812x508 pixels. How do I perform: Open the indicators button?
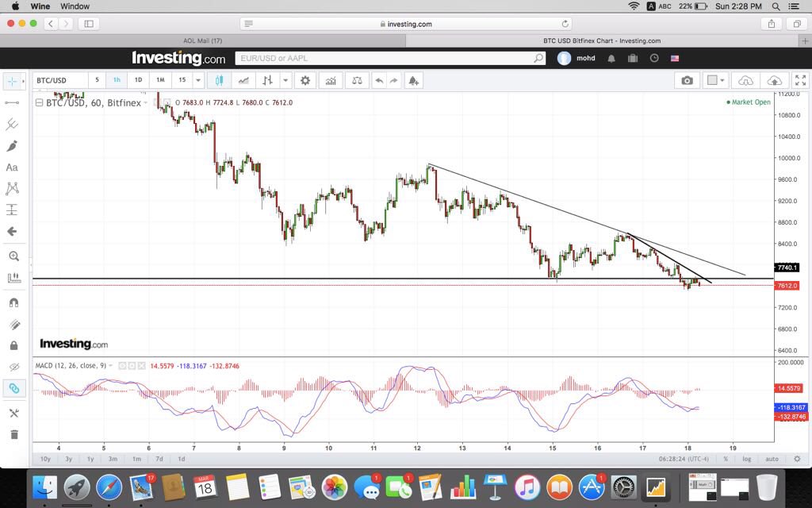click(331, 80)
